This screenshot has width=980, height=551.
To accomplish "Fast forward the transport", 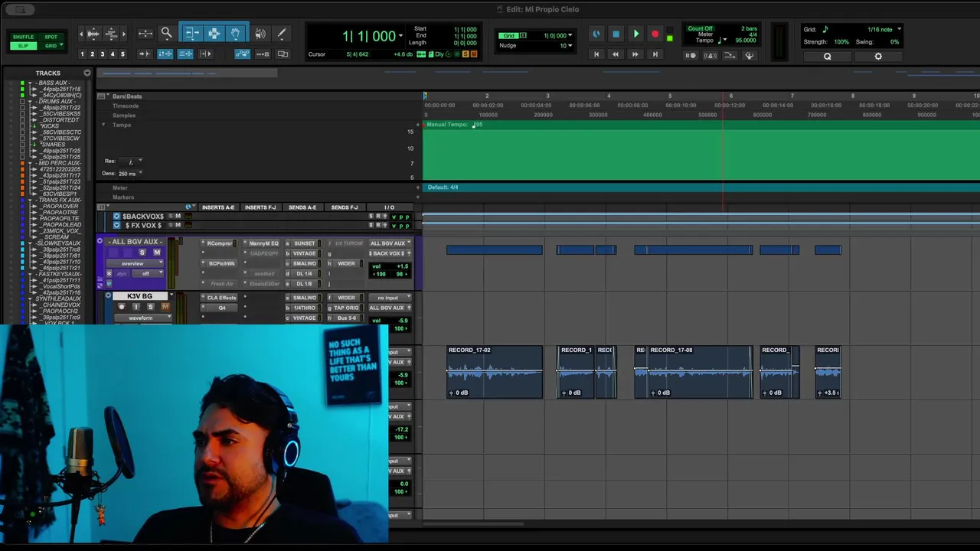I will click(635, 54).
